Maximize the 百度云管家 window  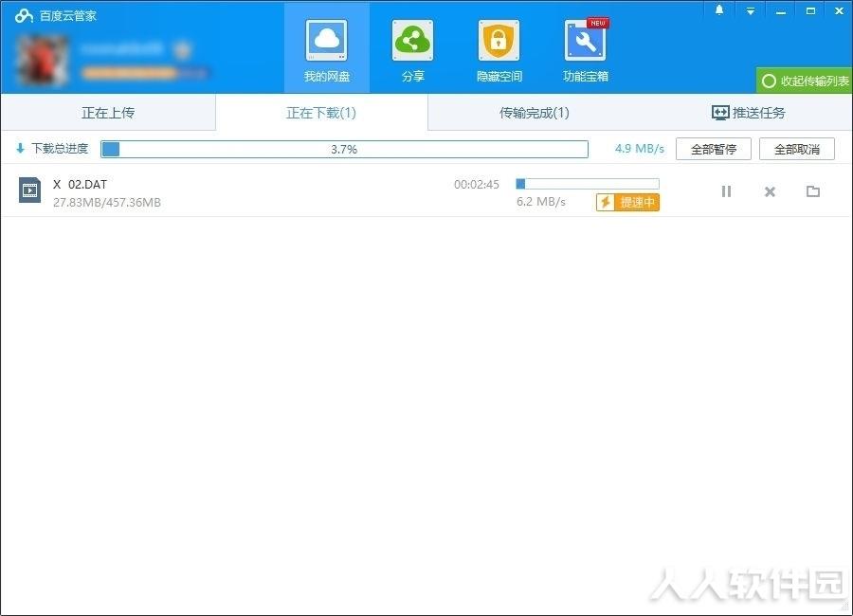coord(810,10)
